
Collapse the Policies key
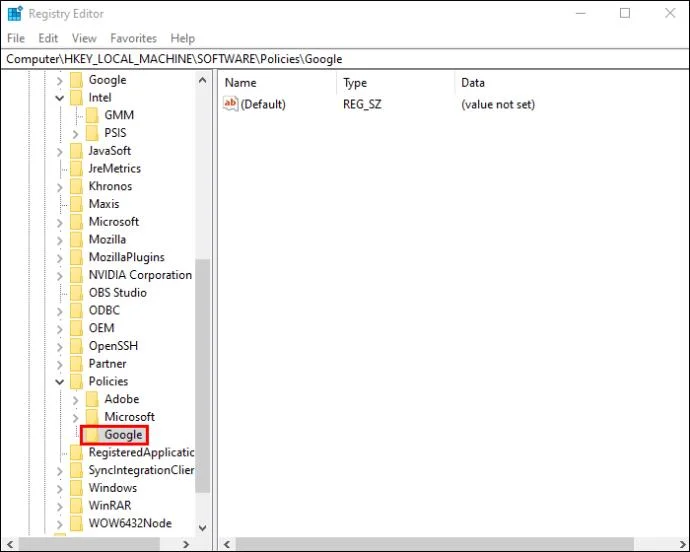[x=60, y=382]
